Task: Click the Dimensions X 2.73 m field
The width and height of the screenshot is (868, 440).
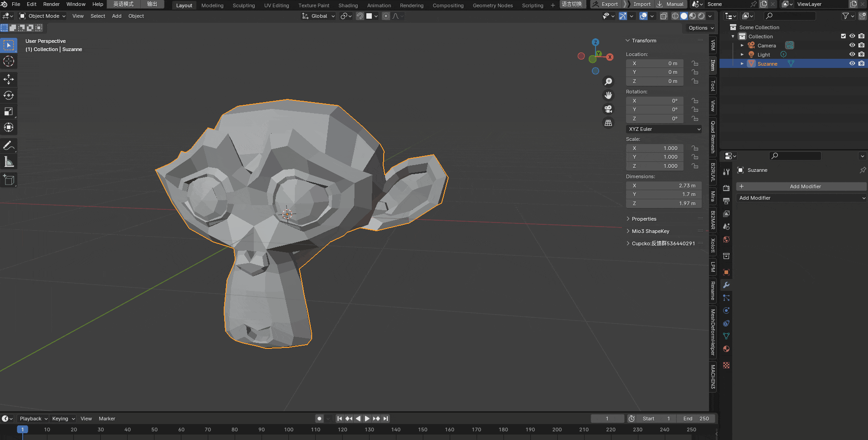Action: tap(664, 186)
